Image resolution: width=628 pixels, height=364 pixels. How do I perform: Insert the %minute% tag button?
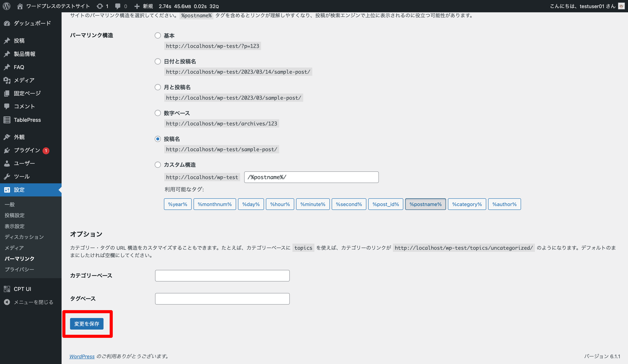tap(313, 204)
